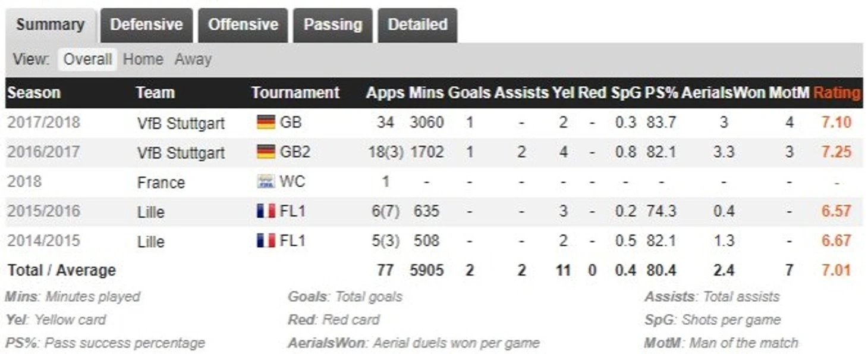Open the Offensive tab
This screenshot has height=354, width=868.
(x=243, y=25)
